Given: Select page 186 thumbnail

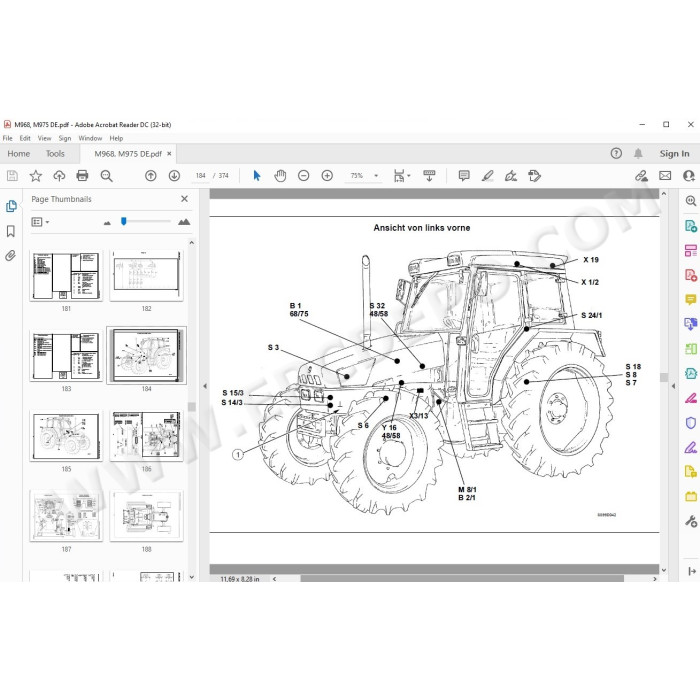Looking at the screenshot, I should 146,436.
